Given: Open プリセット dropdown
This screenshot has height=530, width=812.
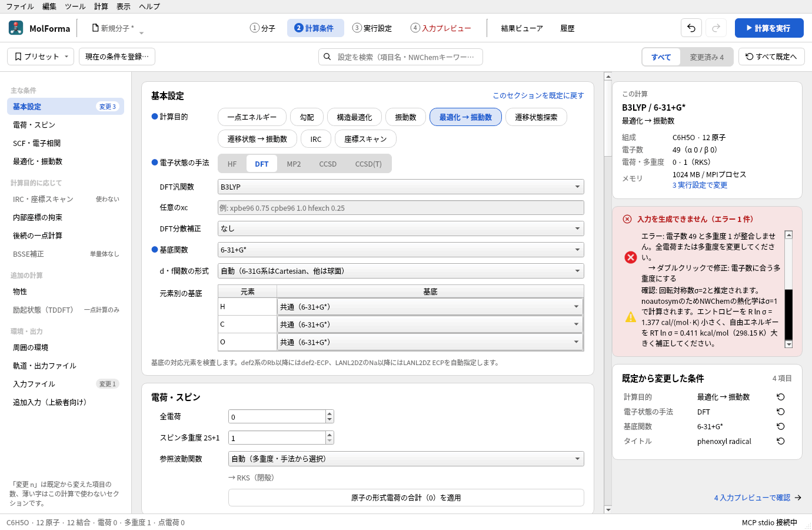Looking at the screenshot, I should point(41,57).
